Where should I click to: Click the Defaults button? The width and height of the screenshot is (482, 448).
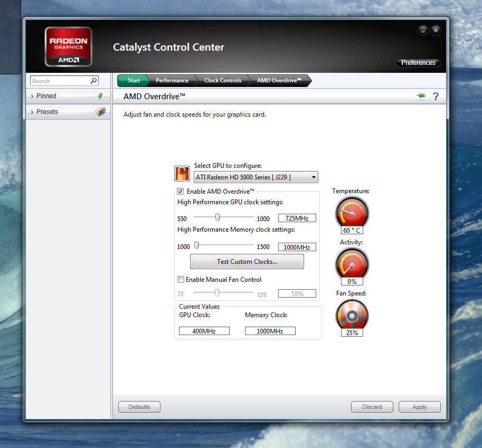(x=139, y=407)
